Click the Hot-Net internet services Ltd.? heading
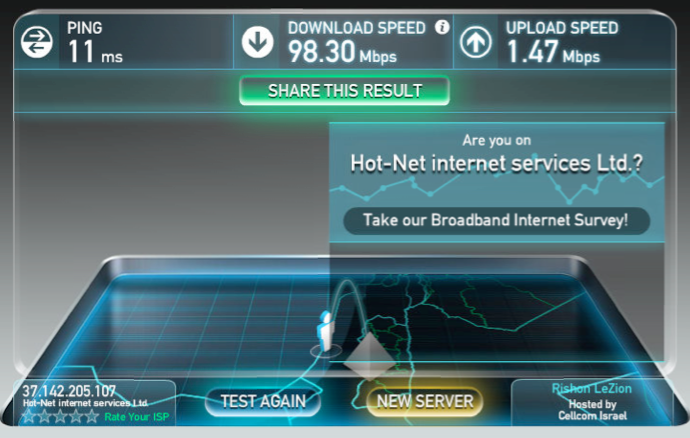This screenshot has height=438, width=690. pyautogui.click(x=496, y=163)
